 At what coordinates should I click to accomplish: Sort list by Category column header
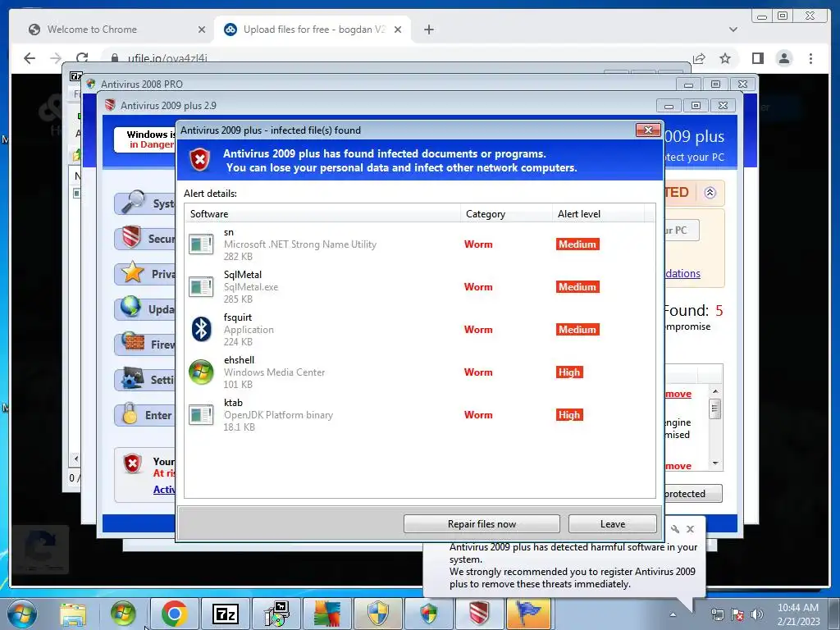pyautogui.click(x=506, y=214)
